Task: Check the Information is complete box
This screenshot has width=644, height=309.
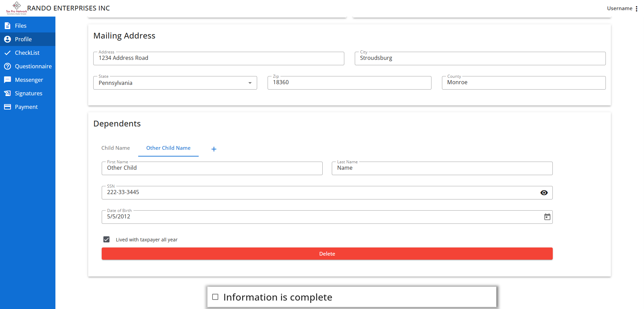Action: coord(215,297)
